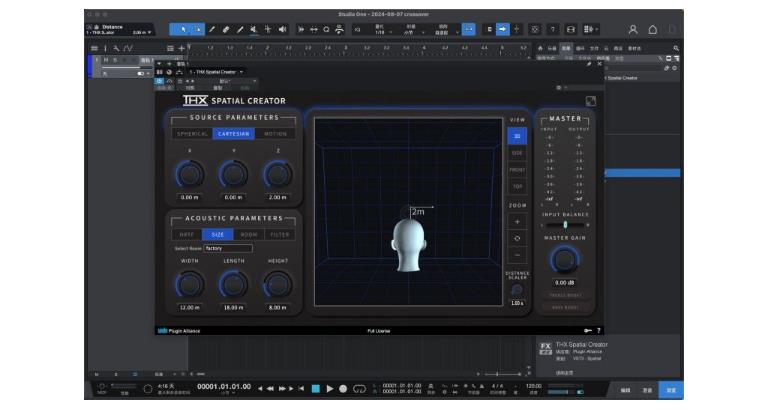The height and width of the screenshot is (410, 780).
Task: Toggle the Snap button in toolbar
Action: (469, 30)
